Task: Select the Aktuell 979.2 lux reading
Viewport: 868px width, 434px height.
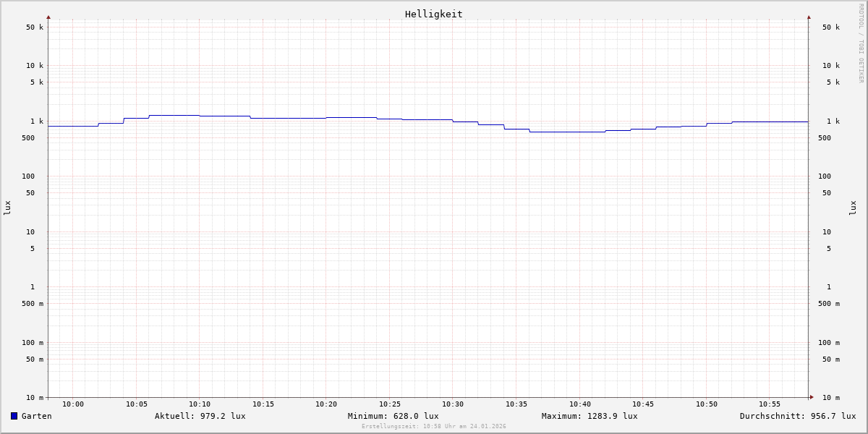Action: (200, 416)
